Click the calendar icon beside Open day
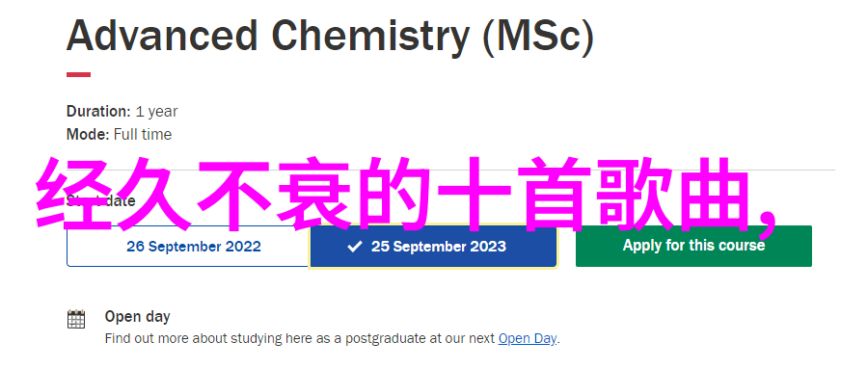The image size is (868, 369). tap(76, 319)
